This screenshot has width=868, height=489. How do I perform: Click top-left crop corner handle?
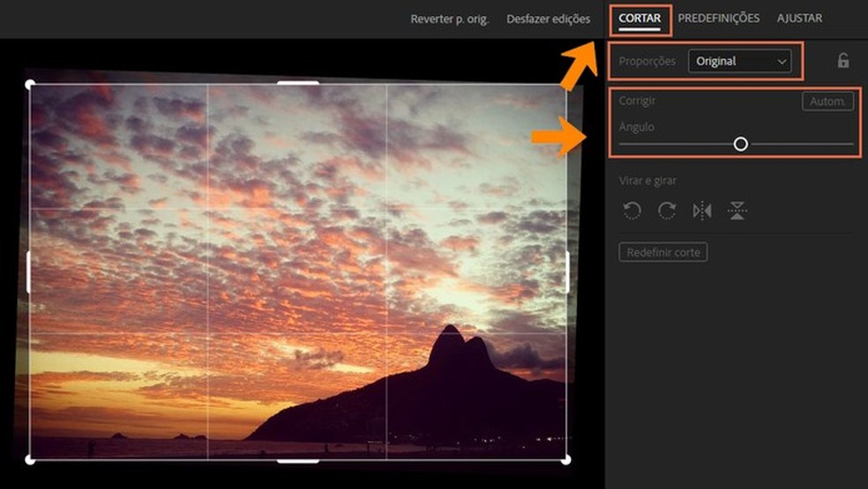coord(31,84)
